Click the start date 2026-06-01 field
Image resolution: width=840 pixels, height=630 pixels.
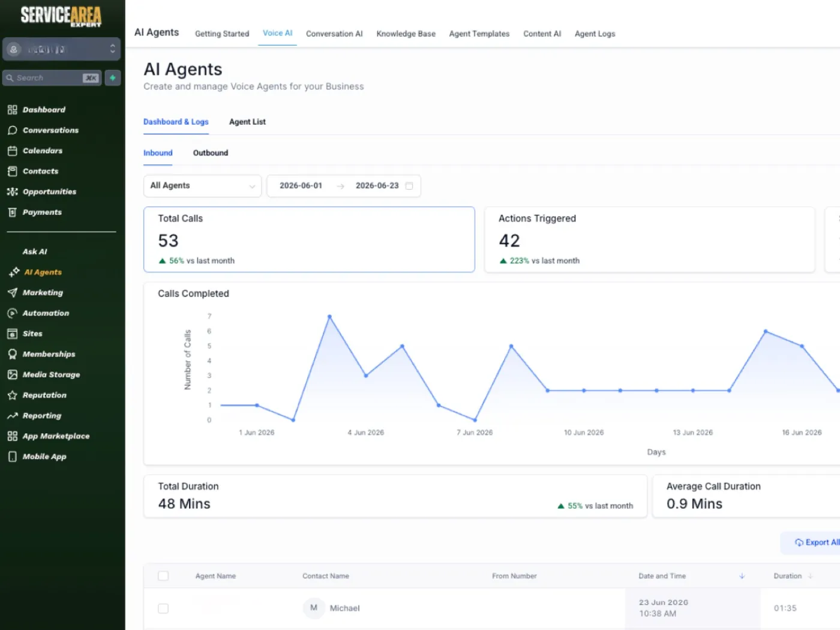301,186
